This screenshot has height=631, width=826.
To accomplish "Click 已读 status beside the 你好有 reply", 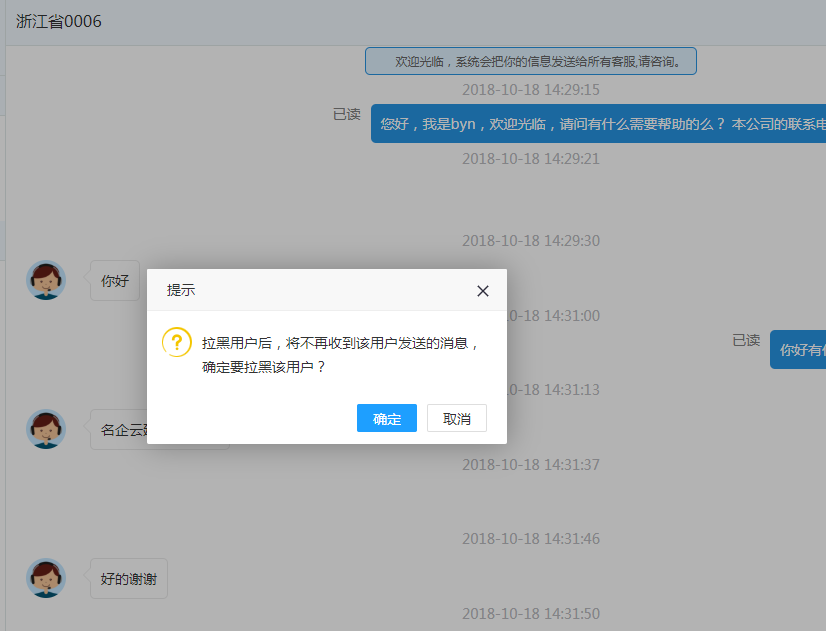I will coord(746,340).
